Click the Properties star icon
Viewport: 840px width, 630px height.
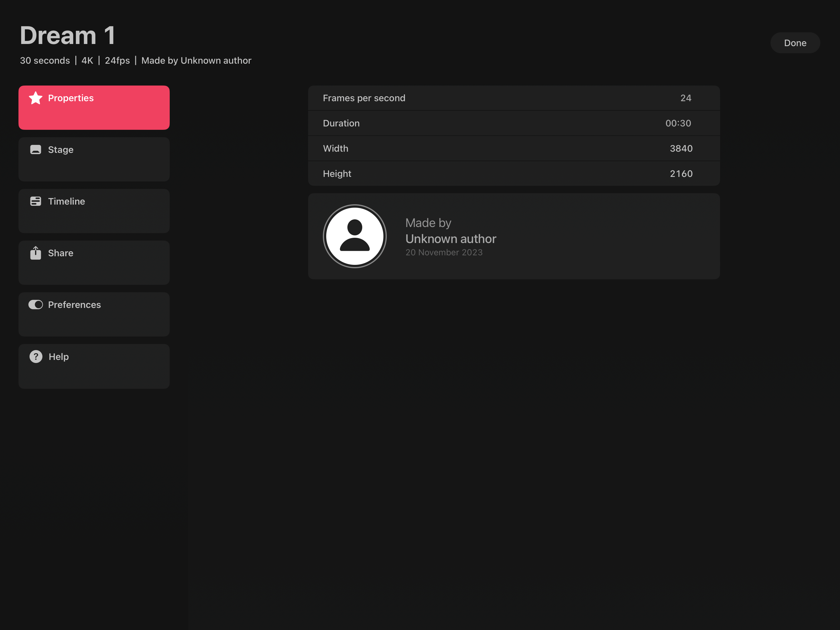36,98
